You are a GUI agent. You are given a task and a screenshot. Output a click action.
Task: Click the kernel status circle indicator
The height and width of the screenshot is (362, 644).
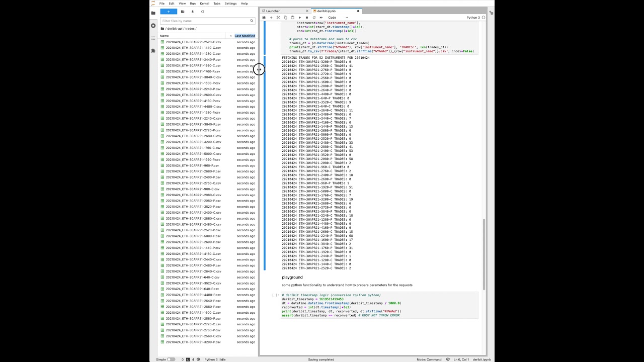click(484, 18)
